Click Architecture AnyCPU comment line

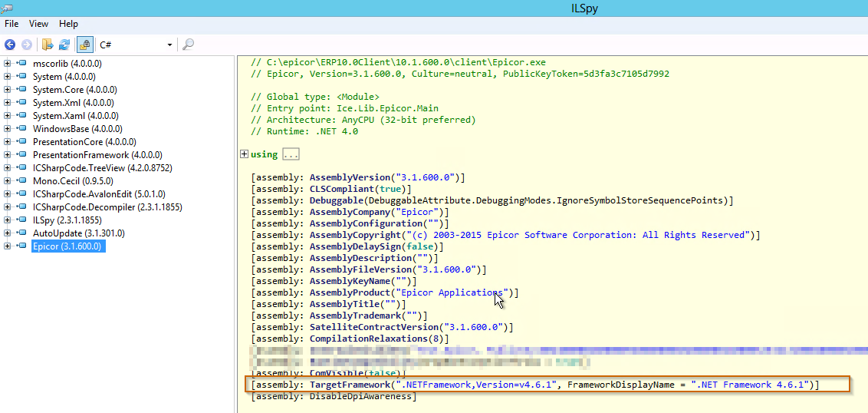(x=363, y=120)
